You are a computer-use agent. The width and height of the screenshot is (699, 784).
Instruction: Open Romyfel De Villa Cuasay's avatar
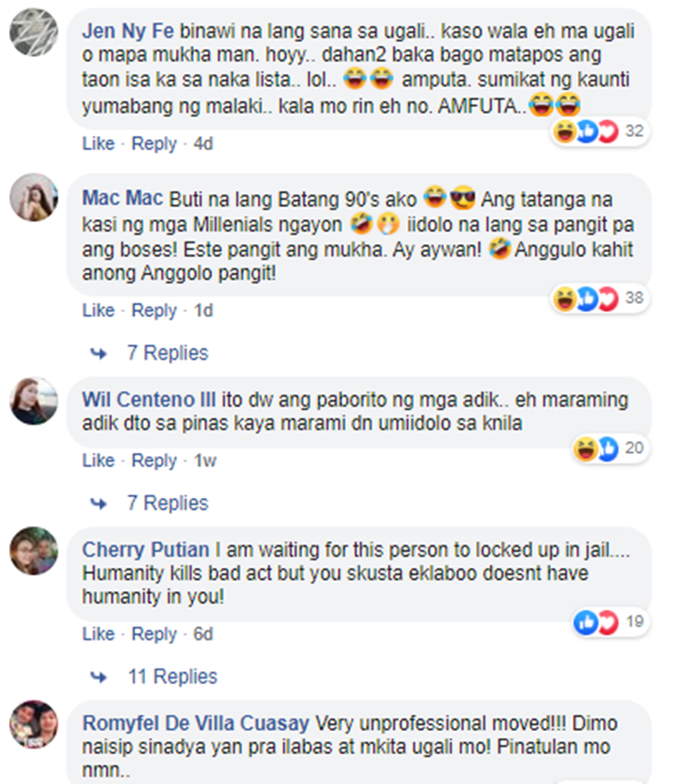[x=34, y=724]
